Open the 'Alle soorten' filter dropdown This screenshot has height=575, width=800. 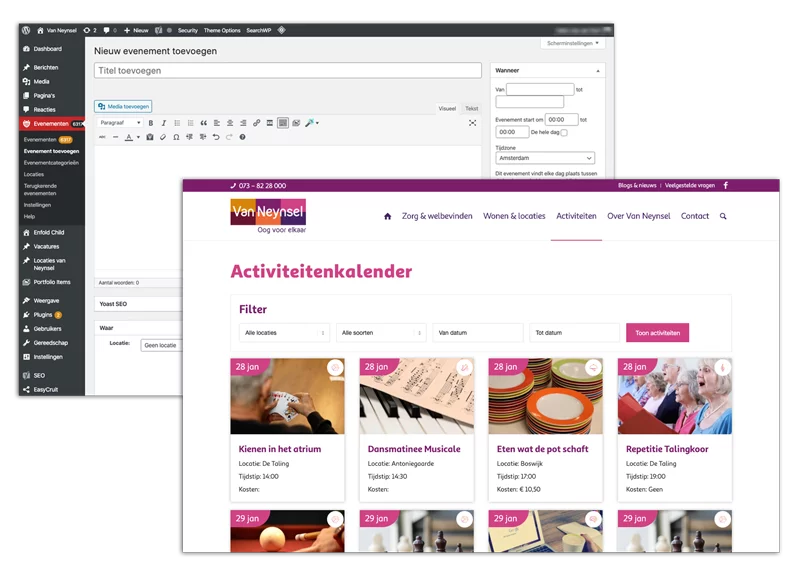pyautogui.click(x=381, y=333)
